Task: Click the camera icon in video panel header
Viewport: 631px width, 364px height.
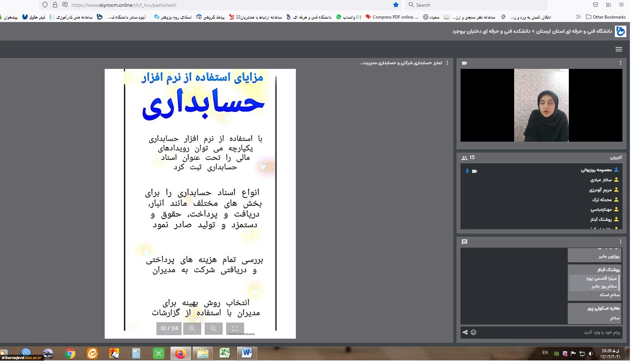Action: 464,63
